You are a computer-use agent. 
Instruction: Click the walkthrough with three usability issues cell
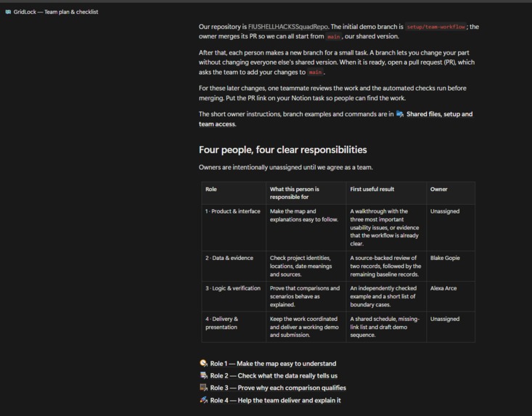pos(386,228)
